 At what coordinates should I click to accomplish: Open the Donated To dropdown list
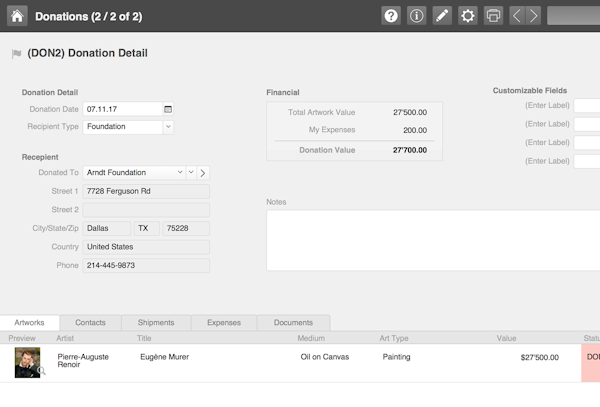[179, 173]
